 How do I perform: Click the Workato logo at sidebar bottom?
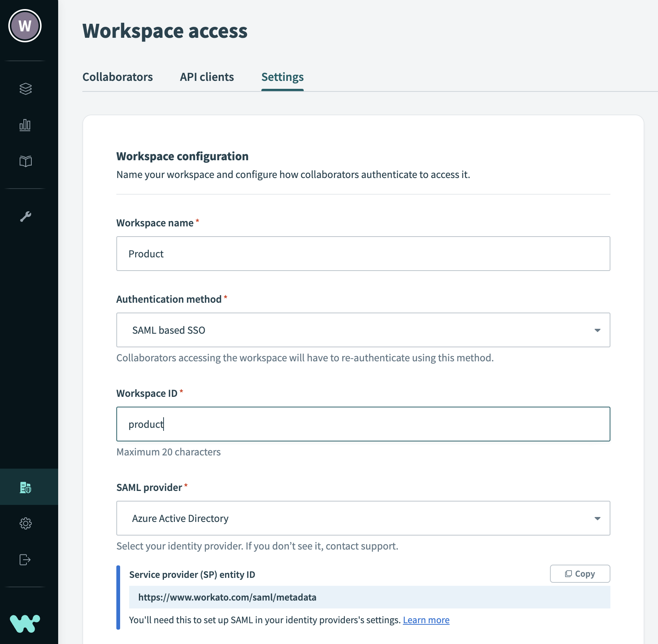25,623
